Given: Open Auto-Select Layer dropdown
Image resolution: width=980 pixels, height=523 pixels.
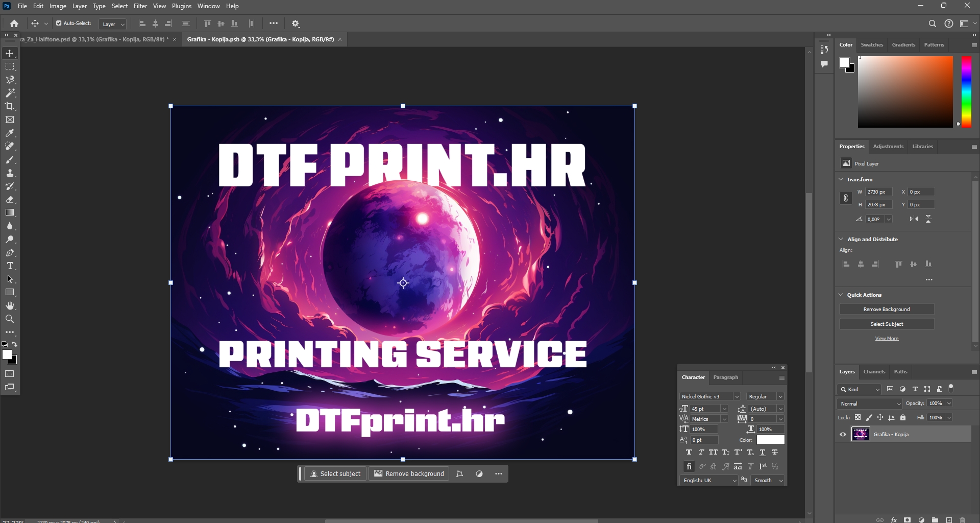Looking at the screenshot, I should pyautogui.click(x=113, y=24).
